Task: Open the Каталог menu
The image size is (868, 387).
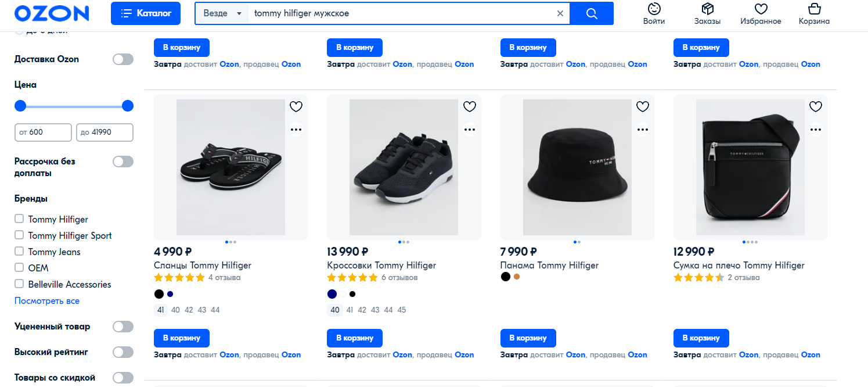Action: click(146, 13)
